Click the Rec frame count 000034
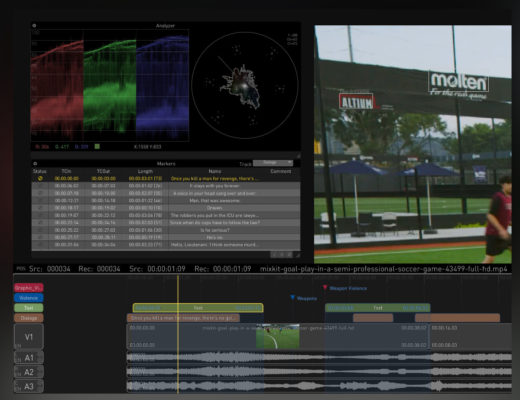Image resolution: width=520 pixels, height=400 pixels. tap(99, 269)
